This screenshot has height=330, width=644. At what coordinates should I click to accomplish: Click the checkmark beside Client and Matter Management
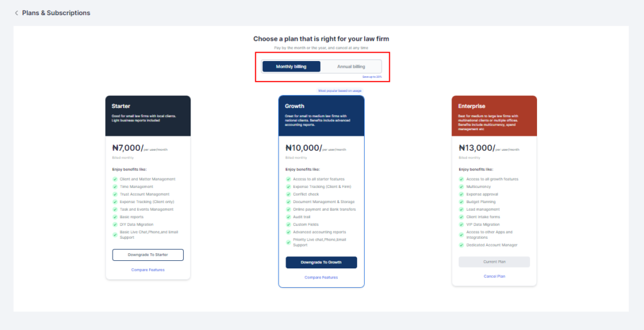tap(114, 179)
